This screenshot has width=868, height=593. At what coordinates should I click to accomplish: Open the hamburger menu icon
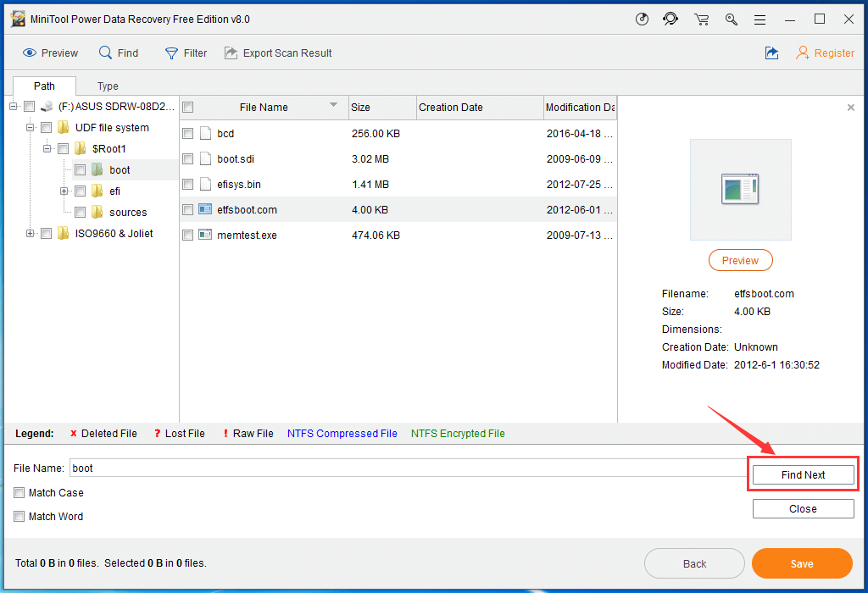pyautogui.click(x=760, y=19)
